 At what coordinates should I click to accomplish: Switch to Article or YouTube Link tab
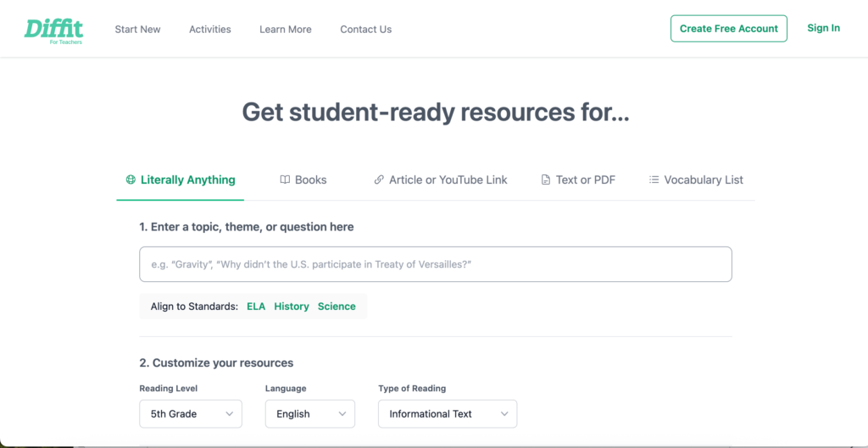tap(441, 180)
